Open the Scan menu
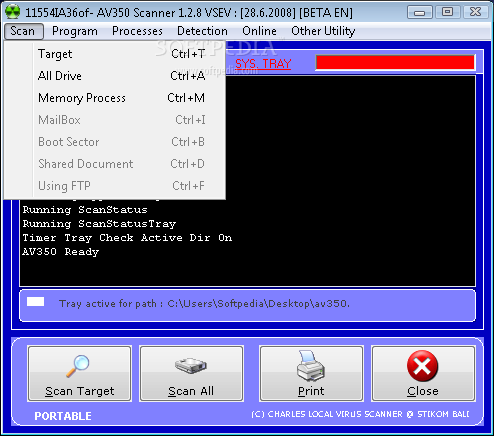The image size is (494, 436). (23, 31)
